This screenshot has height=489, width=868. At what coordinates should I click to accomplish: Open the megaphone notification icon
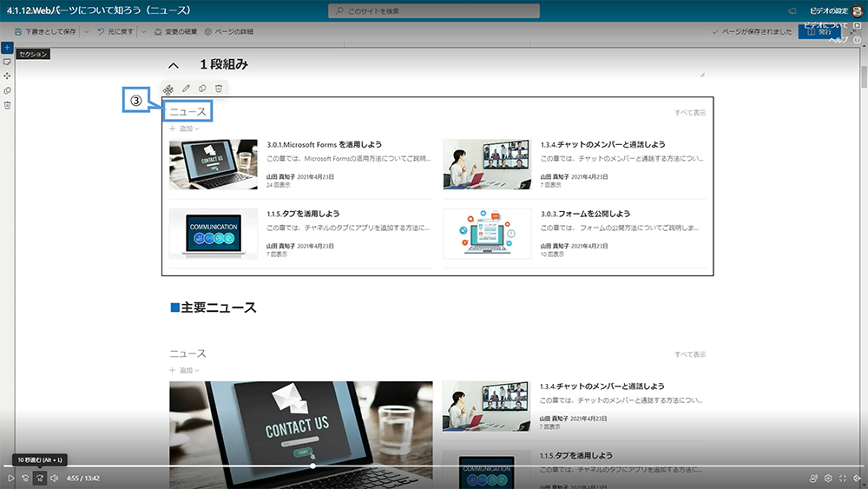[792, 11]
